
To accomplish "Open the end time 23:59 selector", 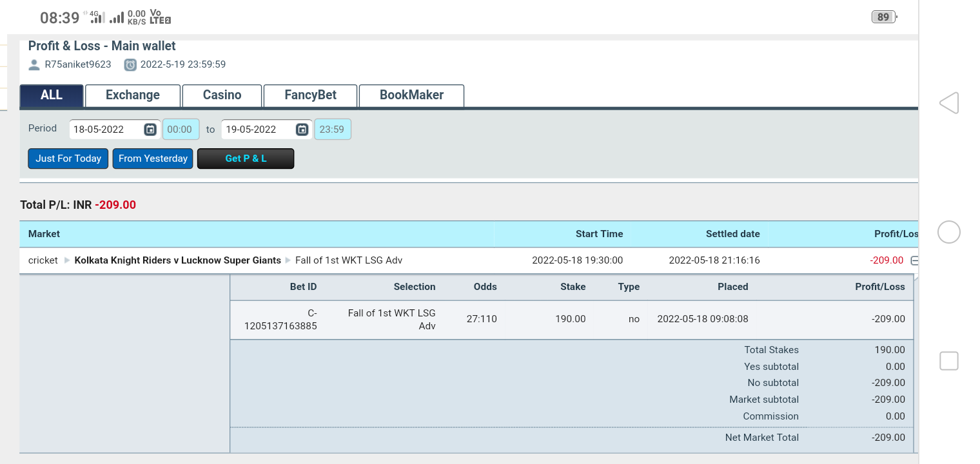I will pyautogui.click(x=332, y=130).
